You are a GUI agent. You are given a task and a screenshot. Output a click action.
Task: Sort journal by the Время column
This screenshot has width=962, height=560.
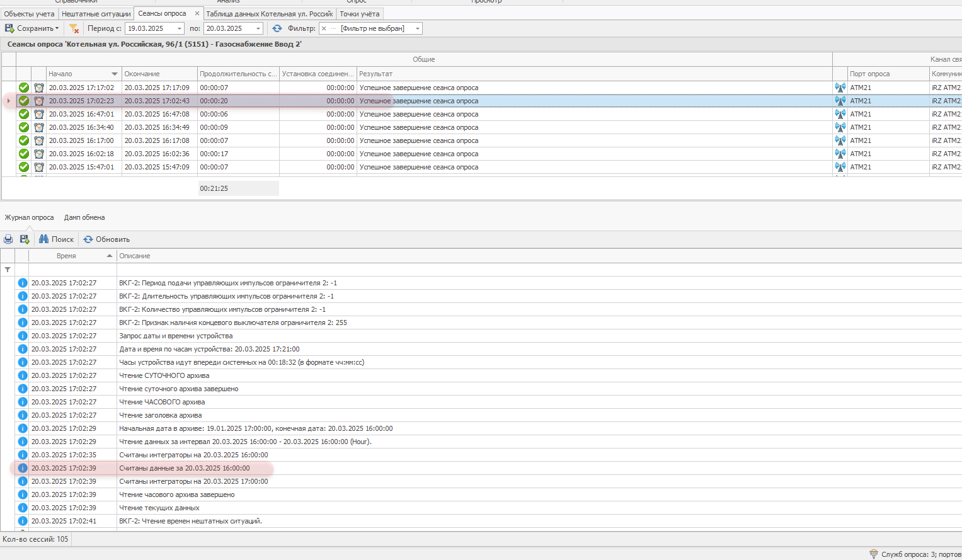72,256
